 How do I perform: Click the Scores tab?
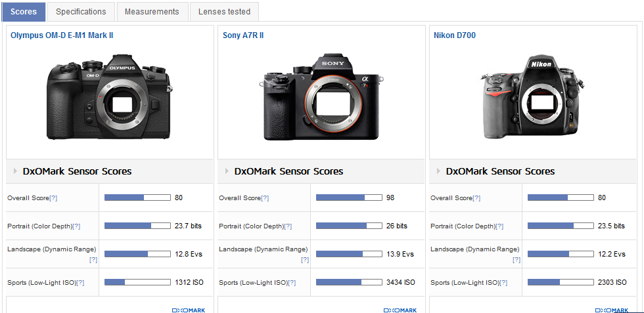coord(24,12)
